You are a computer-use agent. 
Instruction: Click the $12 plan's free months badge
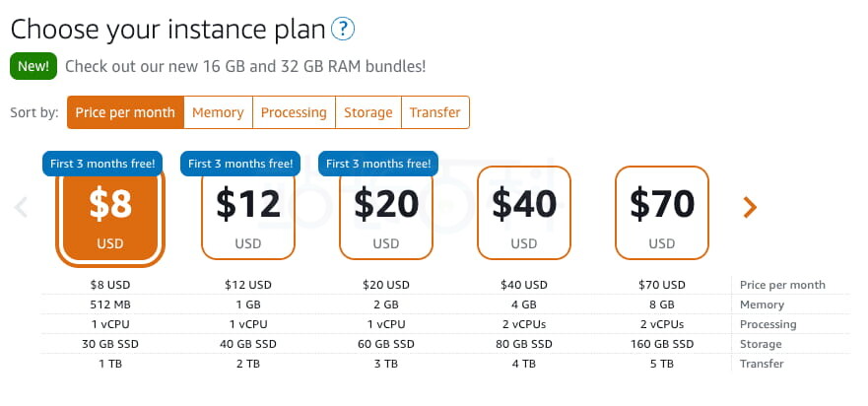point(240,164)
